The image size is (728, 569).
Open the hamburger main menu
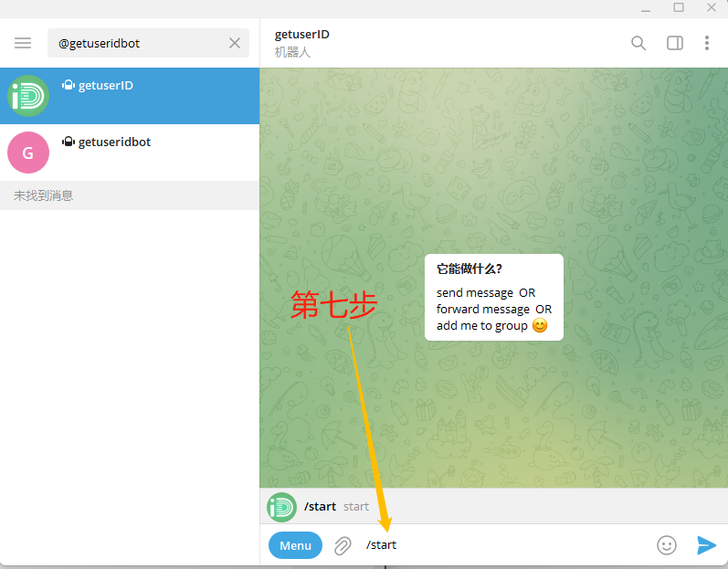pos(23,43)
